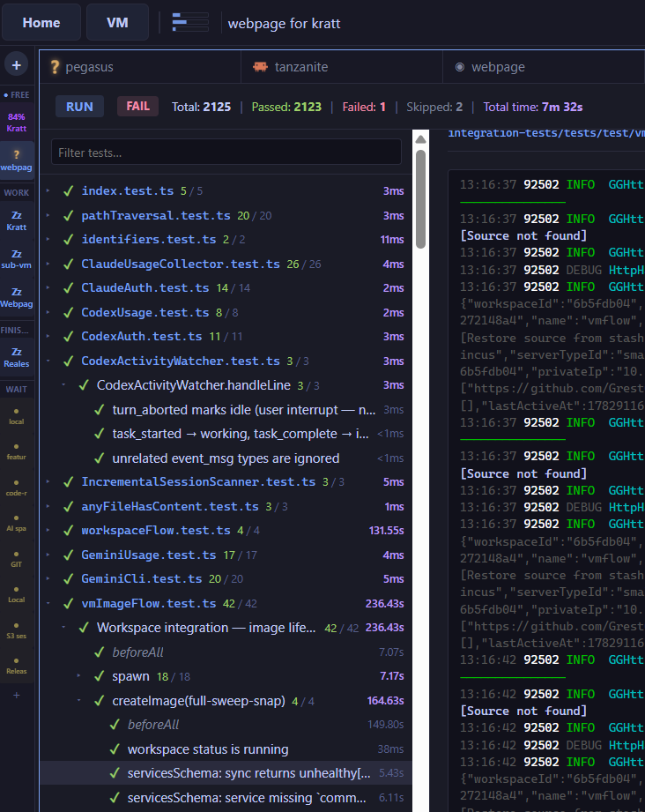Click the Failed: 1 summary count
The height and width of the screenshot is (812, 645).
tap(364, 107)
